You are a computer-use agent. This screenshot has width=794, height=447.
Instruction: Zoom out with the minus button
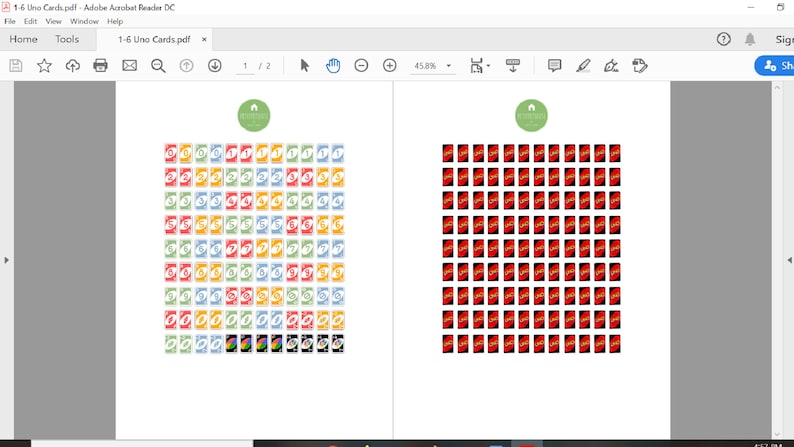(x=361, y=65)
